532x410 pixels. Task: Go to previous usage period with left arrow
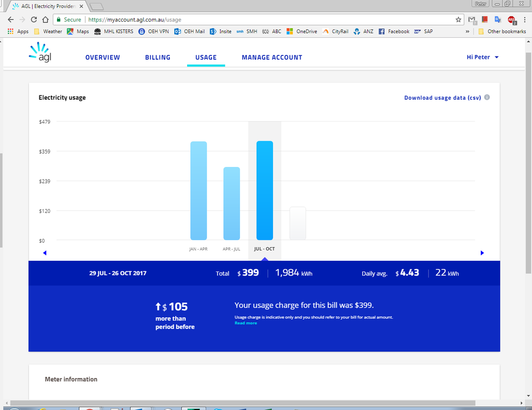tap(45, 253)
